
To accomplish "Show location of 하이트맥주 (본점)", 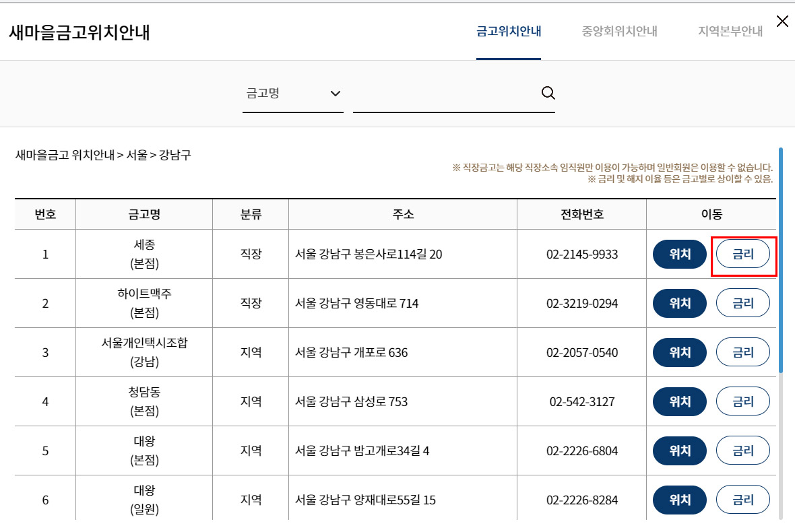I will pyautogui.click(x=679, y=304).
